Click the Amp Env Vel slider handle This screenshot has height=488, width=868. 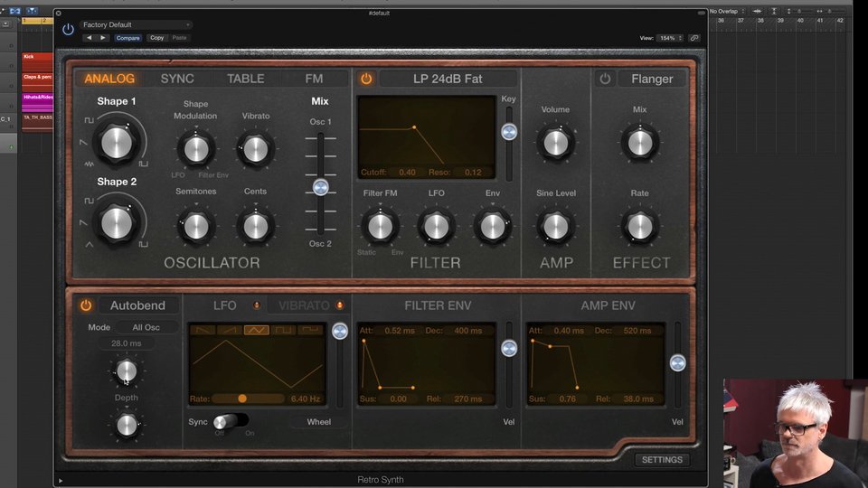[x=677, y=363]
